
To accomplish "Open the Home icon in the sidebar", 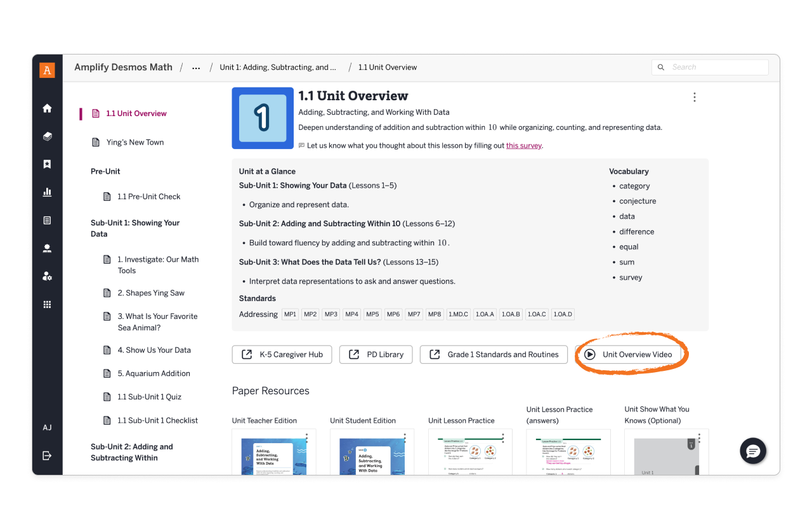I will (x=47, y=108).
